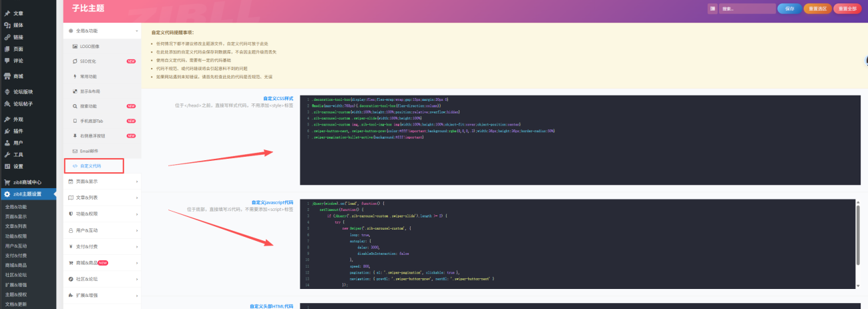
Task: Click the gear icon for zibll主题设置
Action: coord(7,194)
